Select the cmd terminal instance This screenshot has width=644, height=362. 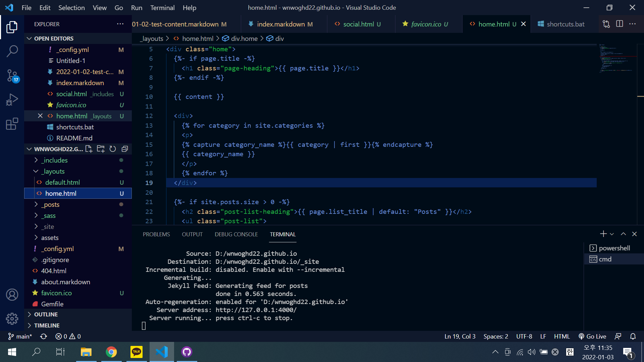pos(614,259)
